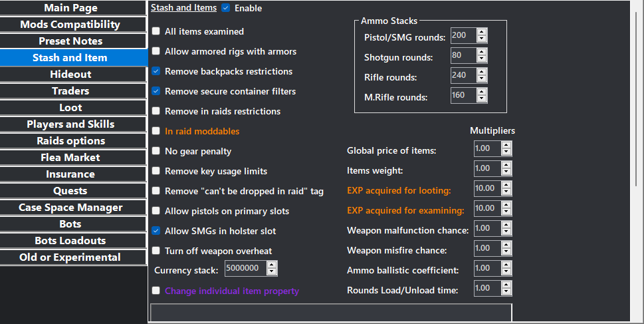Increase Pistol/SMG rounds with up arrow

[x=482, y=33]
